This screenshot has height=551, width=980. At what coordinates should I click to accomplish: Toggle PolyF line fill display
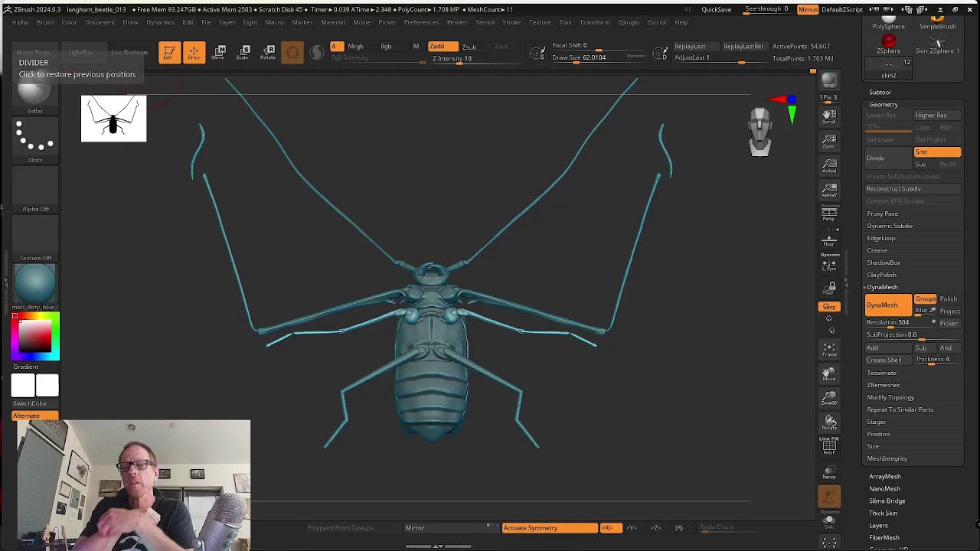pos(829,447)
